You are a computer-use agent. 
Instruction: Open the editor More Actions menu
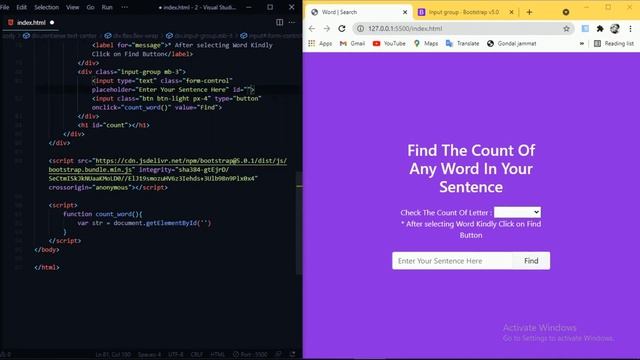tap(292, 22)
